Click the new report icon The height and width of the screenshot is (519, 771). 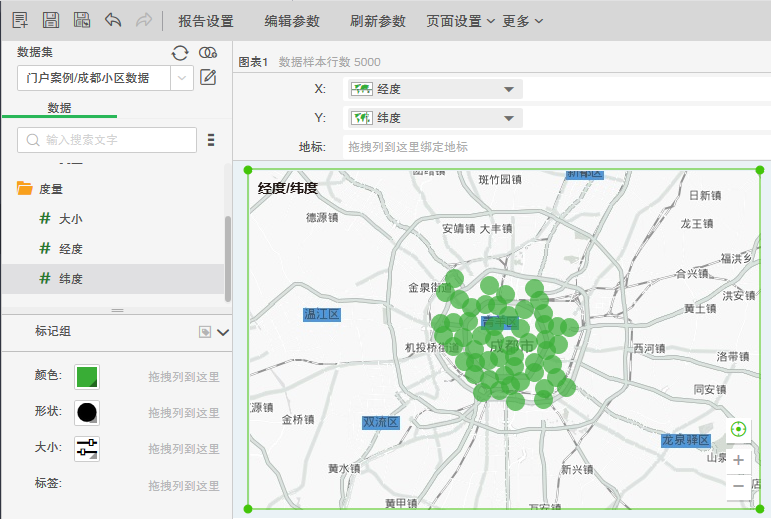tap(20, 20)
